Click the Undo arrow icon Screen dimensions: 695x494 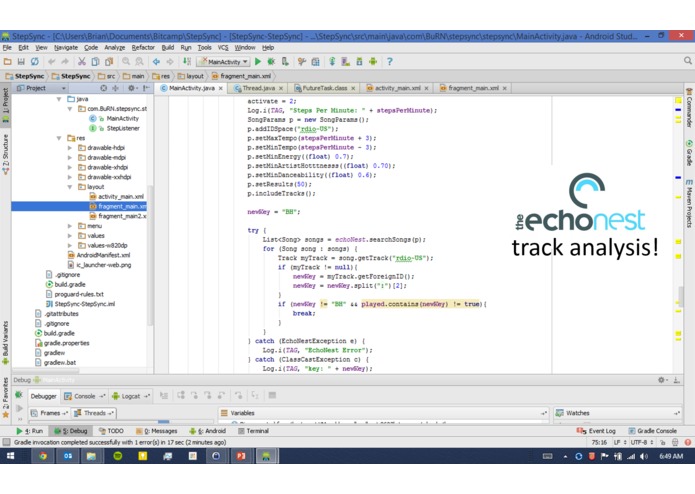point(52,62)
